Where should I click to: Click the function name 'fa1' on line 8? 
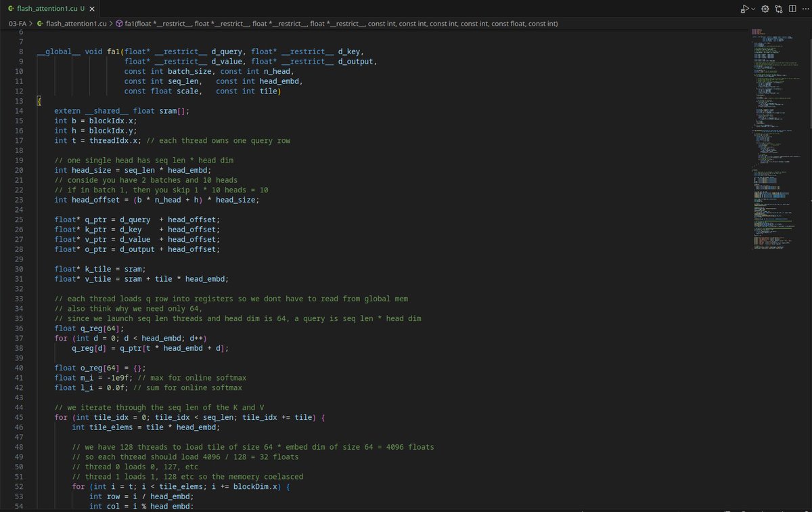(114, 52)
